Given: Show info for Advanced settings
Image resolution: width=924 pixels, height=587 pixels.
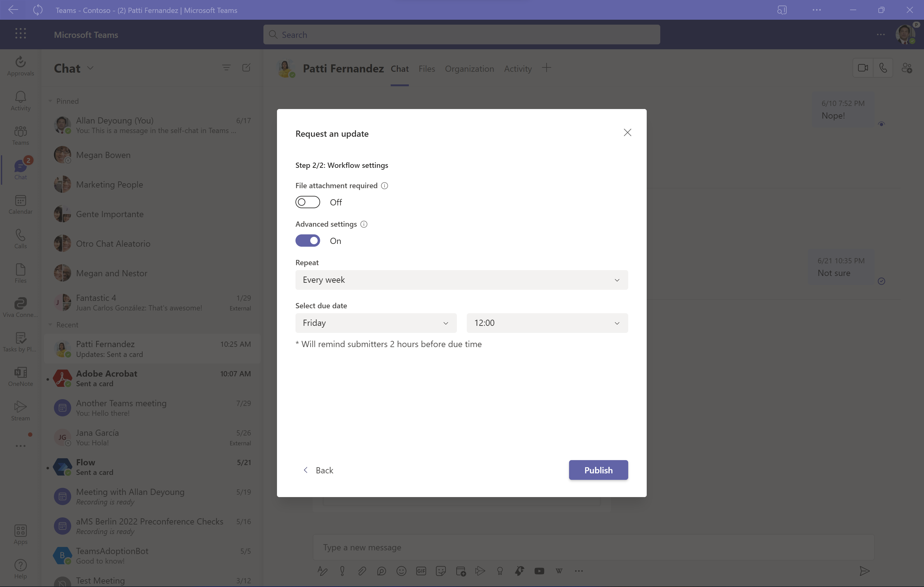Looking at the screenshot, I should coord(364,224).
